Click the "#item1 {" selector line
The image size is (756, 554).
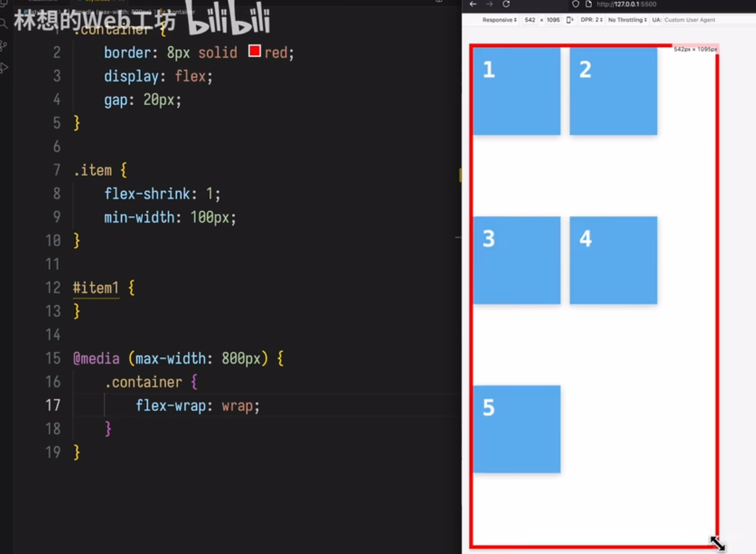104,288
